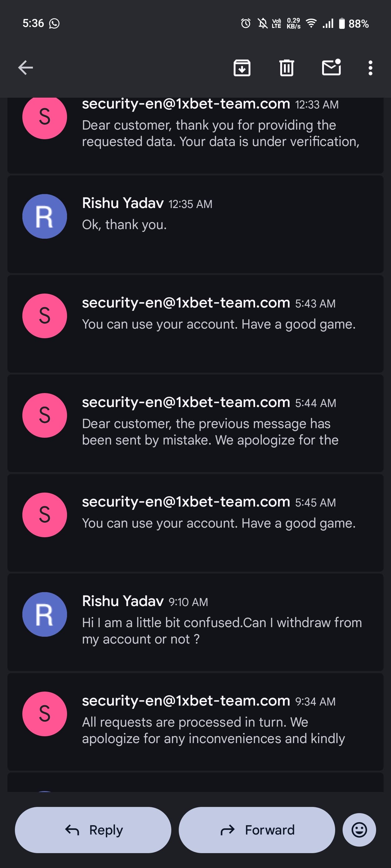Archive this email conversation
The width and height of the screenshot is (391, 868).
click(x=242, y=68)
